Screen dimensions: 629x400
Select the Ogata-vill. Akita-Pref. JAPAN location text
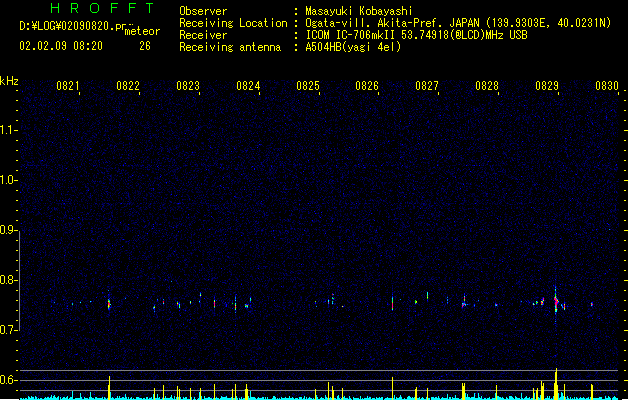tap(458, 23)
